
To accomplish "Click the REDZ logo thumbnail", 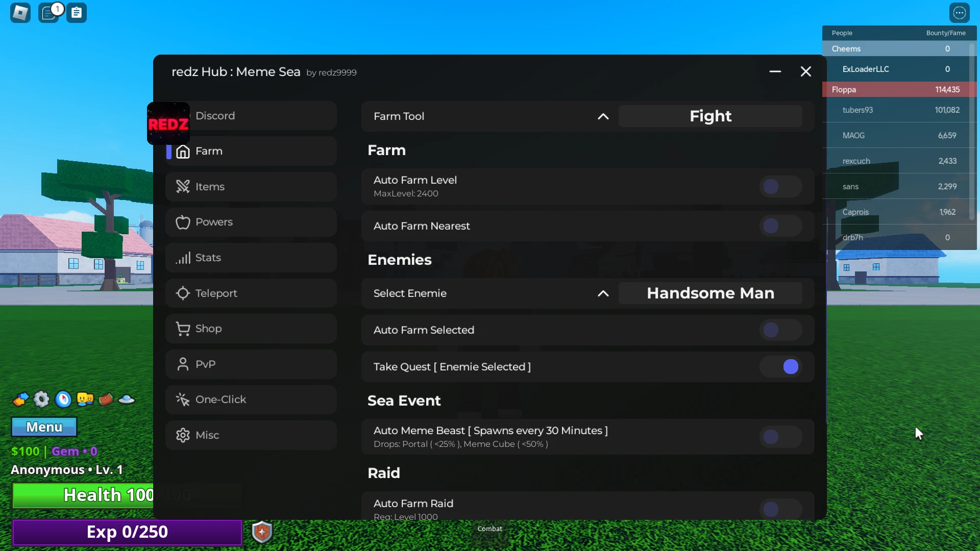I will pos(168,123).
